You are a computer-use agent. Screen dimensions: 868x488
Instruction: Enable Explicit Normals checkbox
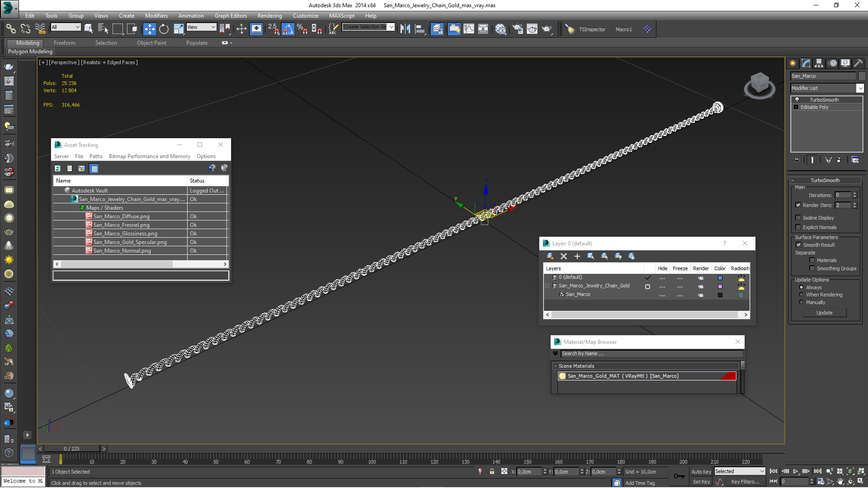798,227
